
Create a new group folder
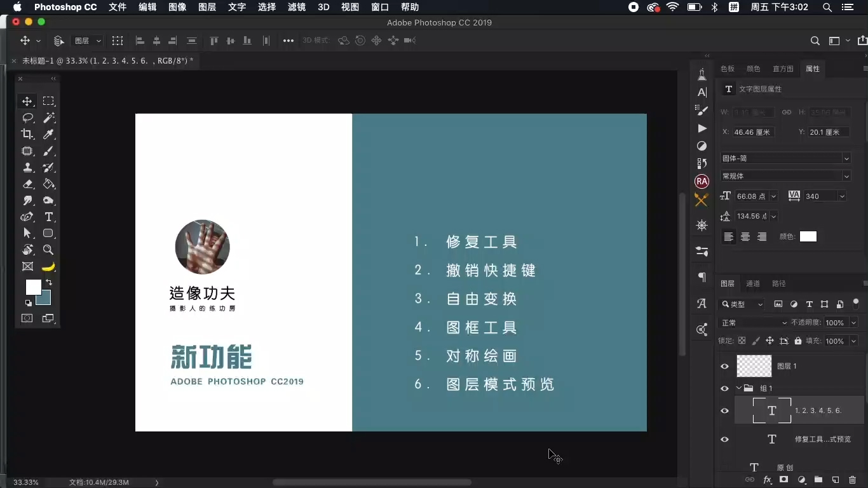tap(818, 480)
